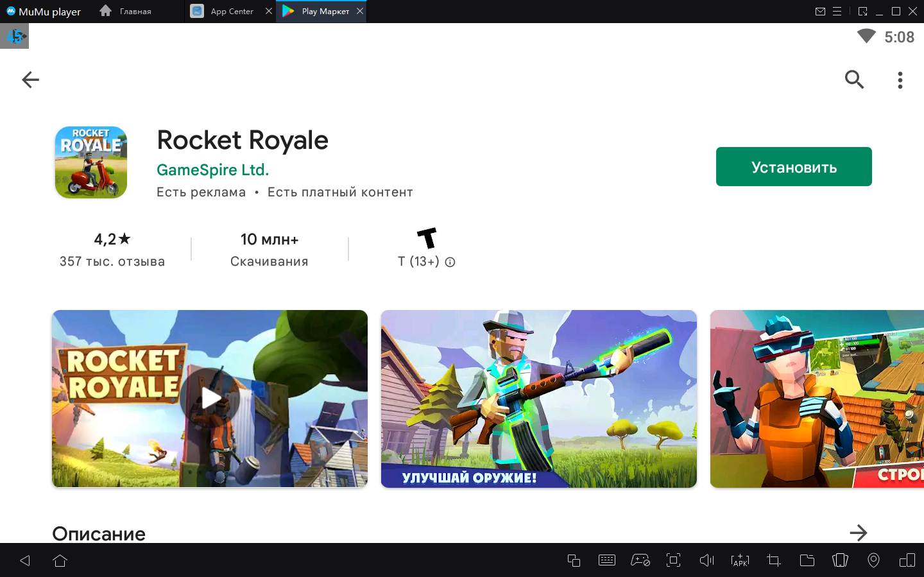Open the MuMu hamburger menu
The height and width of the screenshot is (577, 924).
pos(837,12)
